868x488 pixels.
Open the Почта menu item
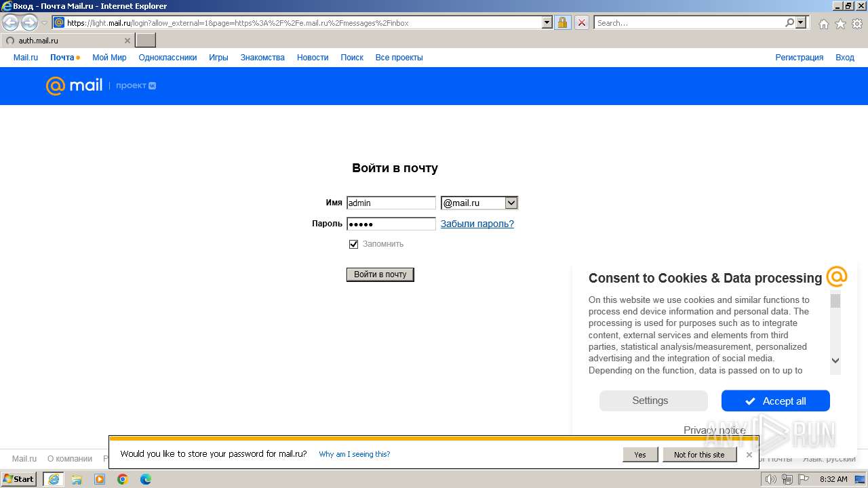pos(62,58)
